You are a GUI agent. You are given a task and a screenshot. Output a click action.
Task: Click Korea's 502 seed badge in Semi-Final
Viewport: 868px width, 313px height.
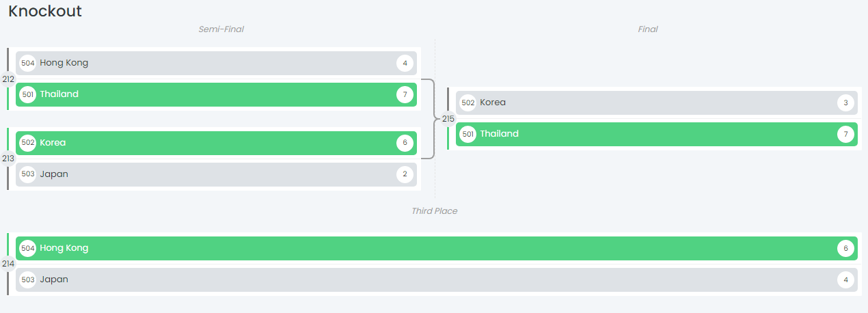click(x=28, y=143)
